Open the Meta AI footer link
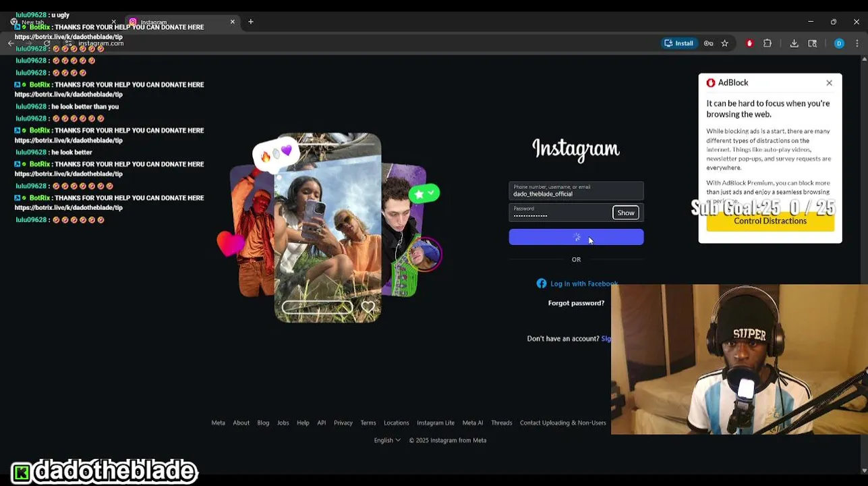 473,423
